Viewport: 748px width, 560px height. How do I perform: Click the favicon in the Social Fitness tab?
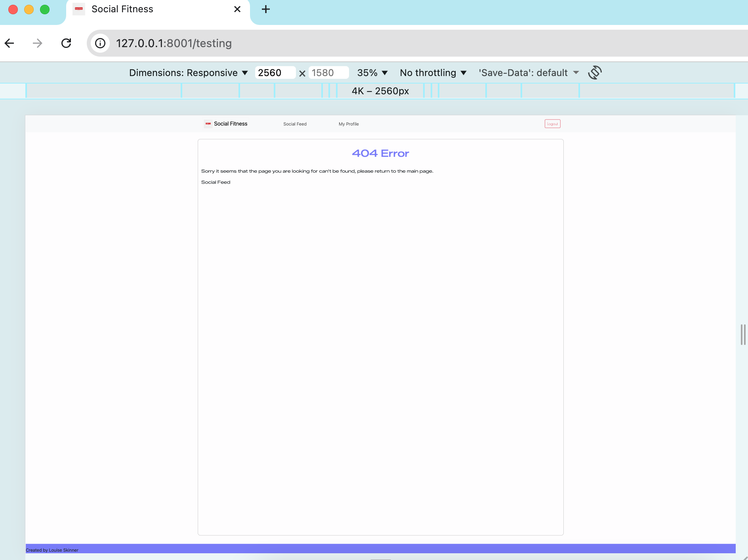(x=79, y=9)
